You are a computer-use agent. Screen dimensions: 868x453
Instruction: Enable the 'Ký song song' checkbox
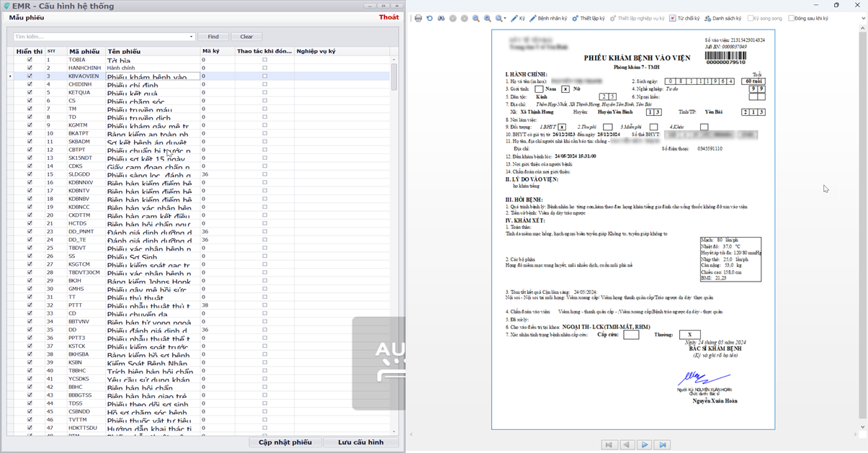point(751,19)
